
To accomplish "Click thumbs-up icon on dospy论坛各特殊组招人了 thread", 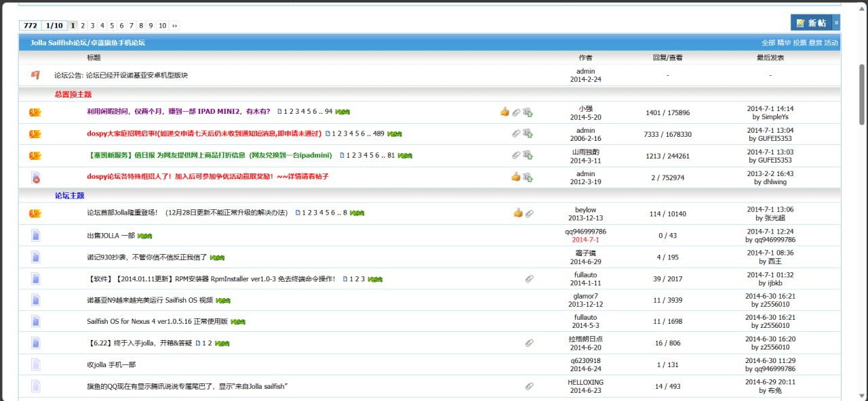I will 516,177.
